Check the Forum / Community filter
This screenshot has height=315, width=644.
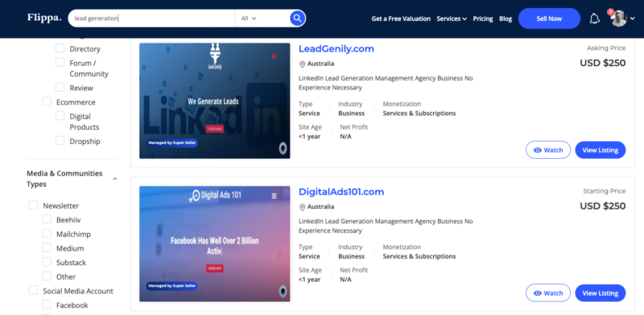60,63
